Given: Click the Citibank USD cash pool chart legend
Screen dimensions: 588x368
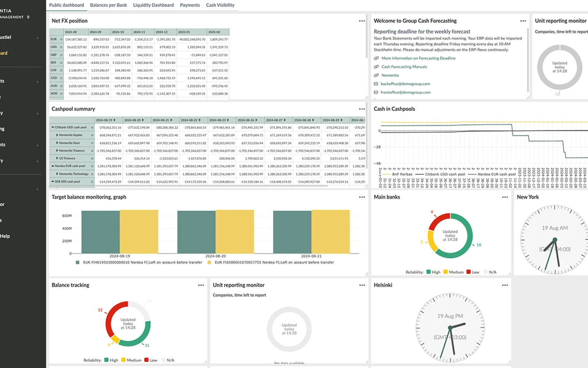Looking at the screenshot, I should tap(440, 174).
